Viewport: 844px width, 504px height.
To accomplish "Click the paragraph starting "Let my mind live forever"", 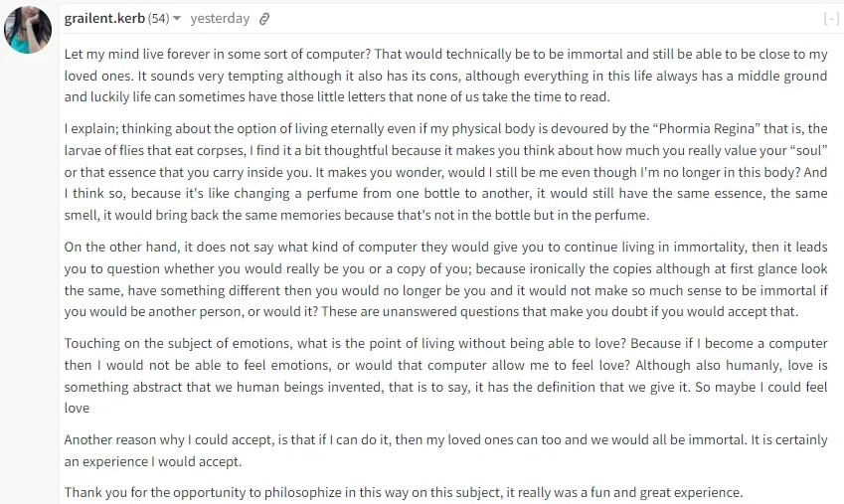I will click(x=445, y=76).
